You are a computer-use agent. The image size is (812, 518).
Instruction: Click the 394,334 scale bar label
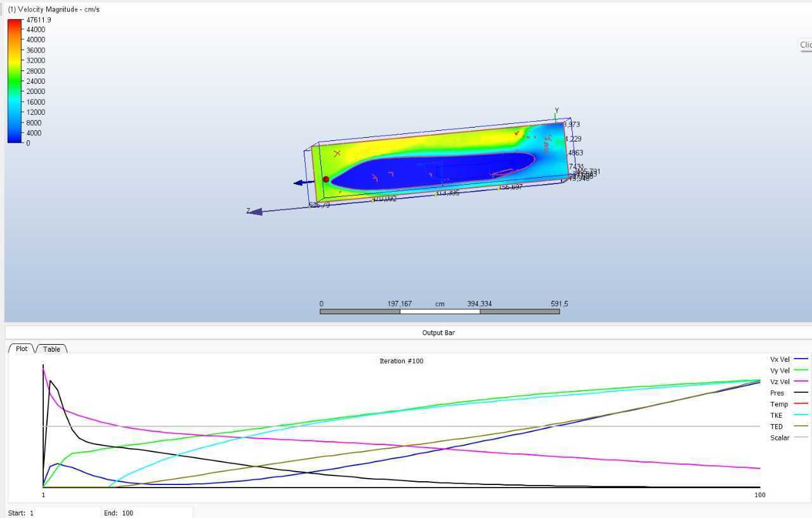(x=480, y=303)
